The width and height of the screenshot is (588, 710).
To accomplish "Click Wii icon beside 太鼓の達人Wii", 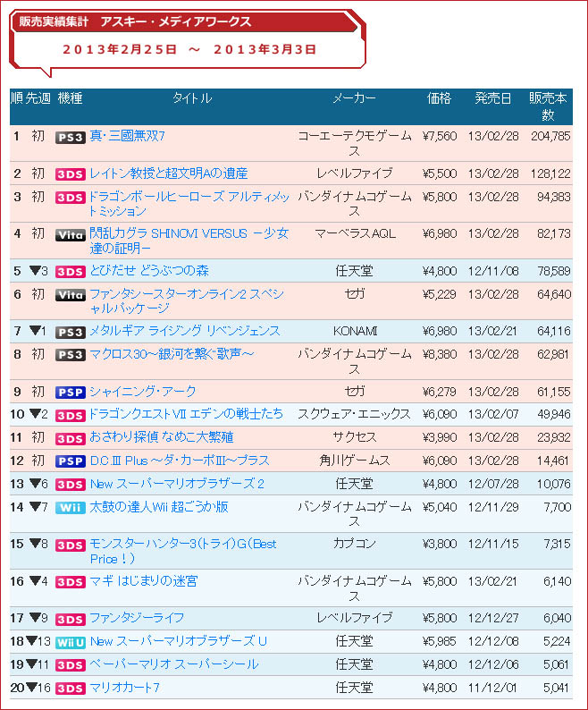I will point(71,508).
